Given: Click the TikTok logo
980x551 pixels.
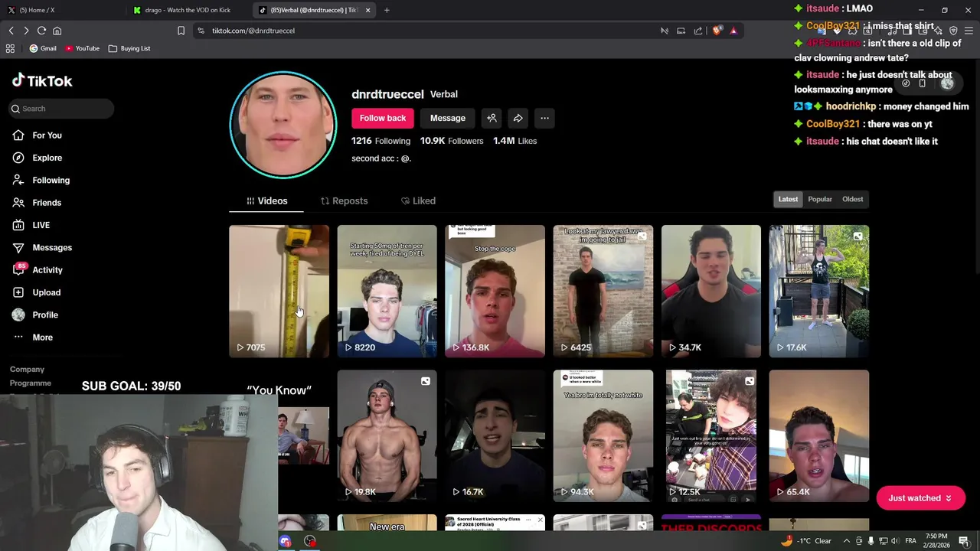Looking at the screenshot, I should tap(42, 81).
